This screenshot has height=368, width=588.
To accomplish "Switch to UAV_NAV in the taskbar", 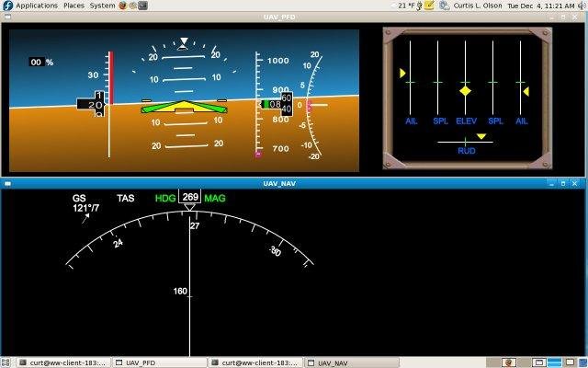I will point(351,362).
